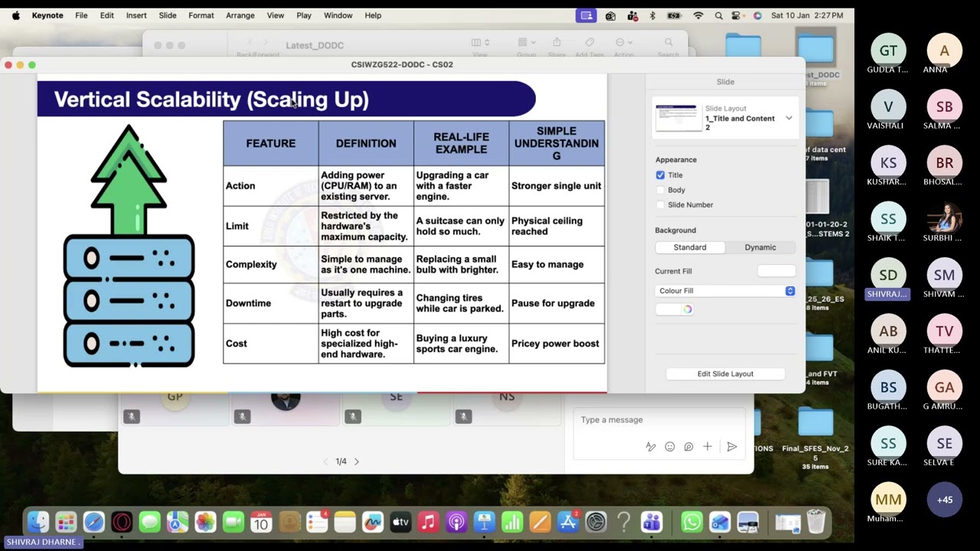Open System Settings from the Dock
This screenshot has height=551, width=980.
[x=596, y=523]
